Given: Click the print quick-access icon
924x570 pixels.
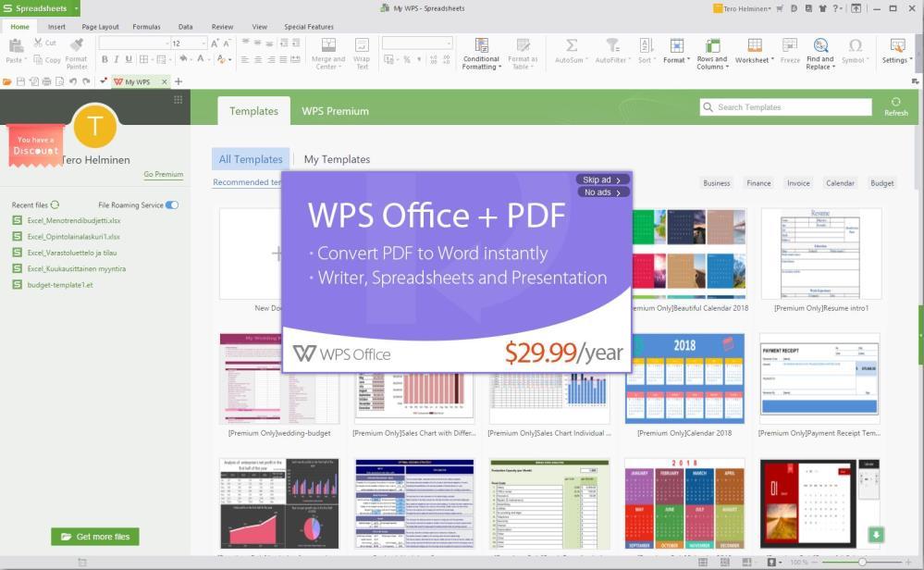Looking at the screenshot, I should point(46,82).
